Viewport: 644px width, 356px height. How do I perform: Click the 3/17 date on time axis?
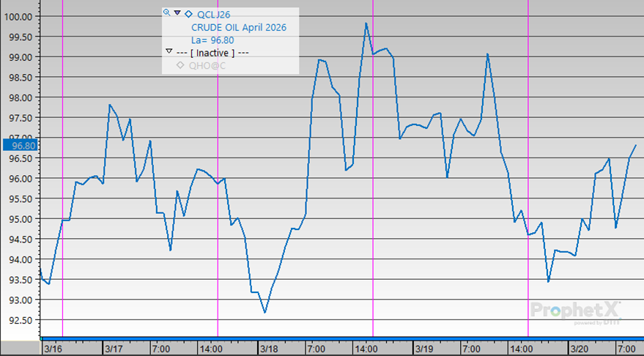coord(114,348)
